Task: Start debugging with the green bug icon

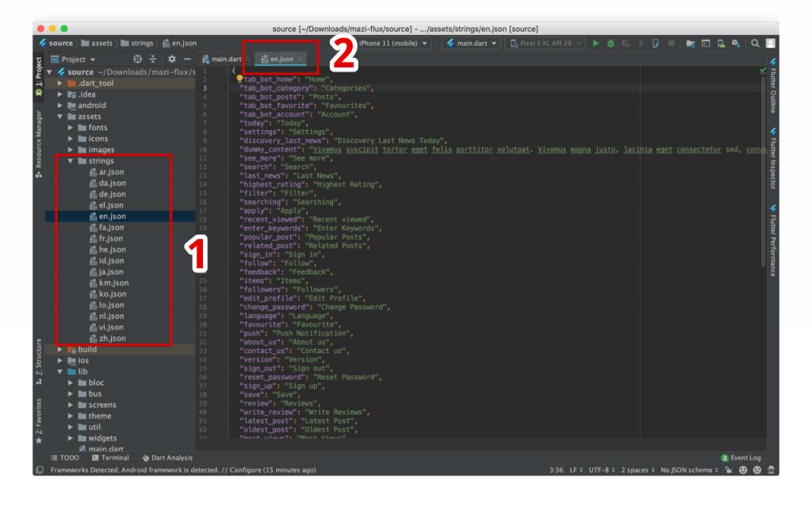Action: [x=611, y=44]
